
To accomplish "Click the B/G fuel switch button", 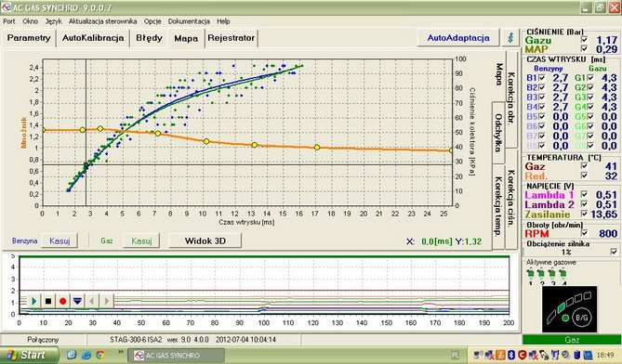I will [582, 317].
